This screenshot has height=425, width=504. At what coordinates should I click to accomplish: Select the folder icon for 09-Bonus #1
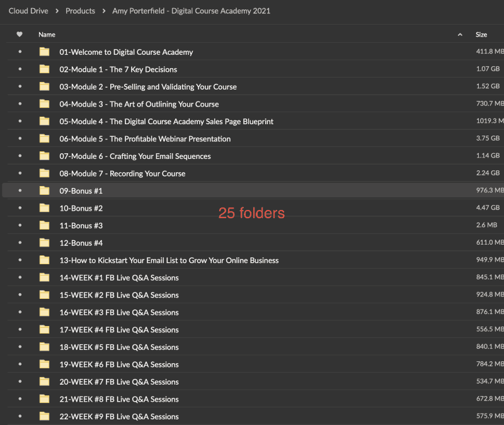tap(44, 190)
